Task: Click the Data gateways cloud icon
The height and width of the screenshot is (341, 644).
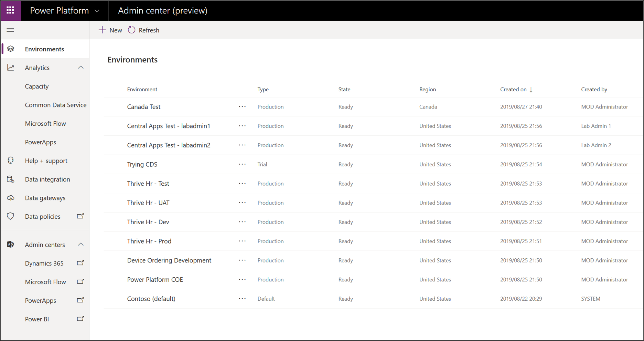Action: pos(11,198)
